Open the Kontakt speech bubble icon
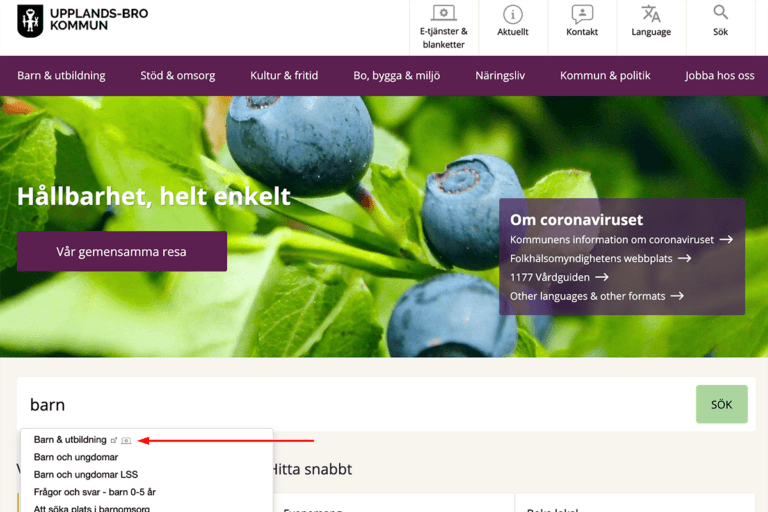Screen dimensions: 768x512 [582, 14]
